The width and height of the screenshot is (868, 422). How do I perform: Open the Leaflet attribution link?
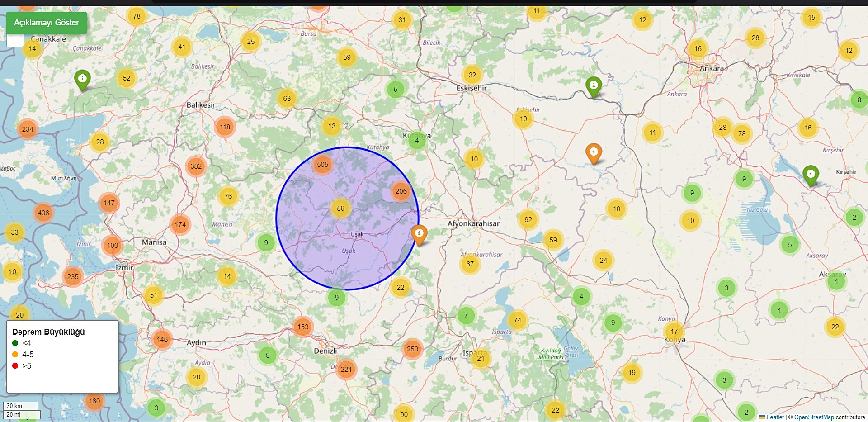[775, 417]
